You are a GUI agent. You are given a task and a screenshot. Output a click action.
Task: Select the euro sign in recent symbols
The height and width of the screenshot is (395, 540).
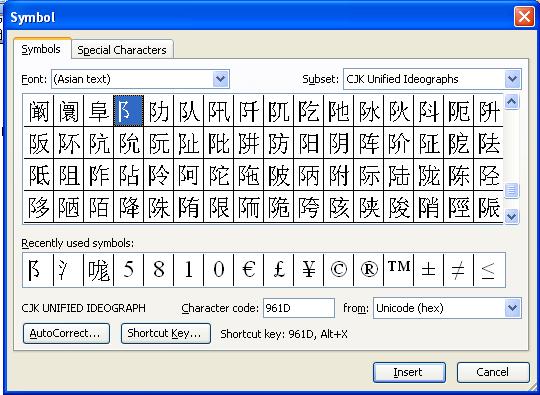click(x=248, y=270)
